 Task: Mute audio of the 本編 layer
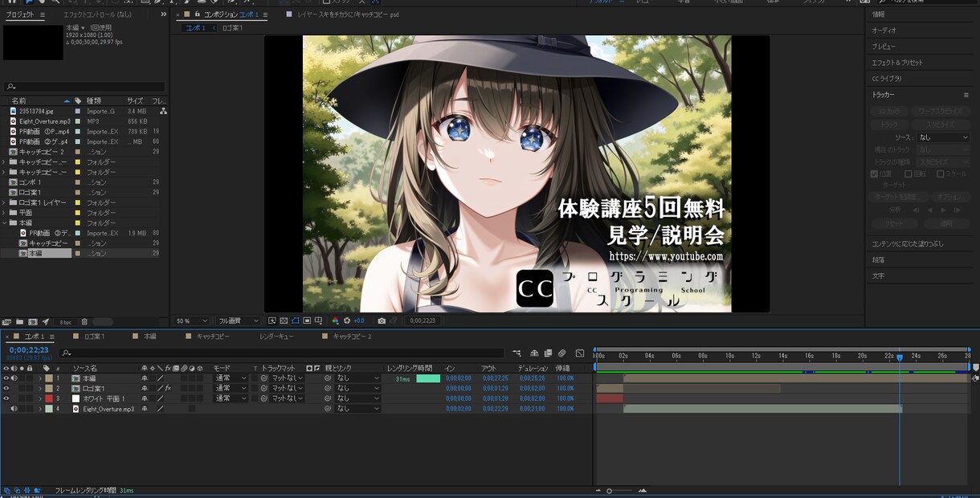[14, 378]
